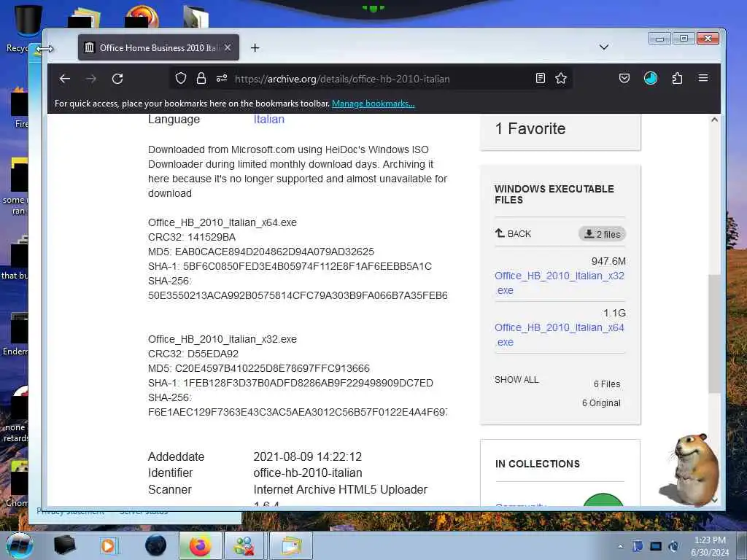The height and width of the screenshot is (560, 747).
Task: Open the network monitor tray icon
Action: [656, 546]
